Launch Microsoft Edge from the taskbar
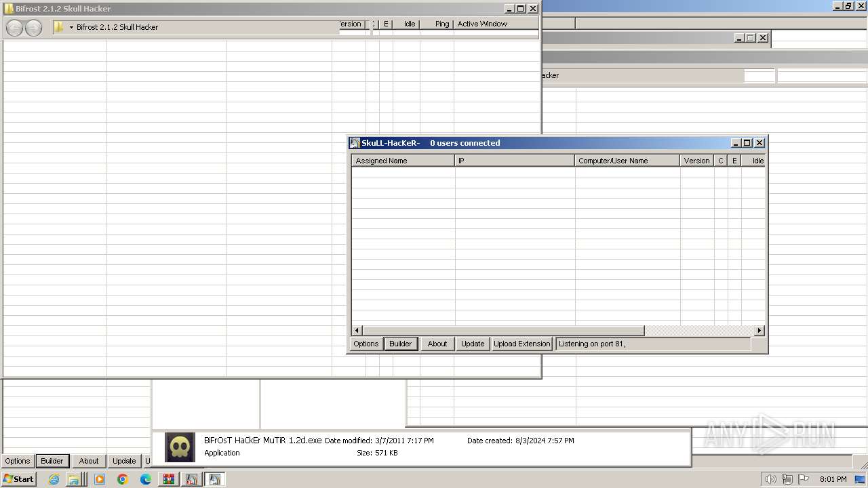 pos(146,479)
